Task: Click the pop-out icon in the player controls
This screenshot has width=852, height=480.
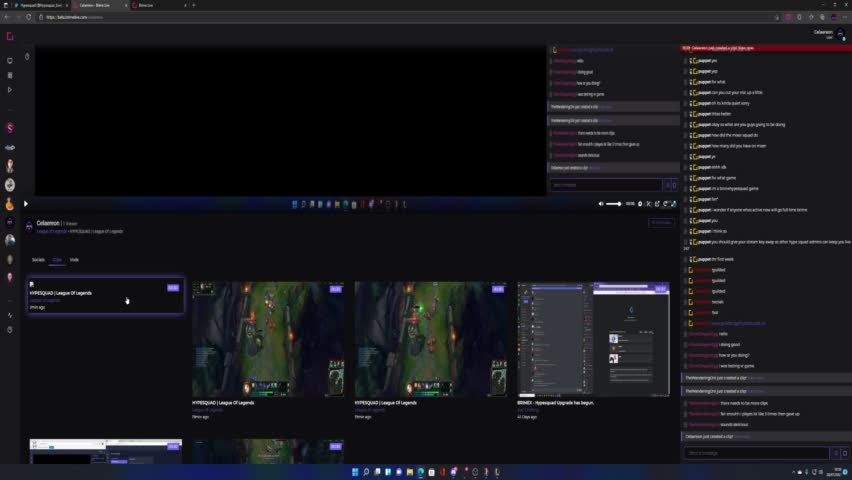Action: click(x=657, y=204)
